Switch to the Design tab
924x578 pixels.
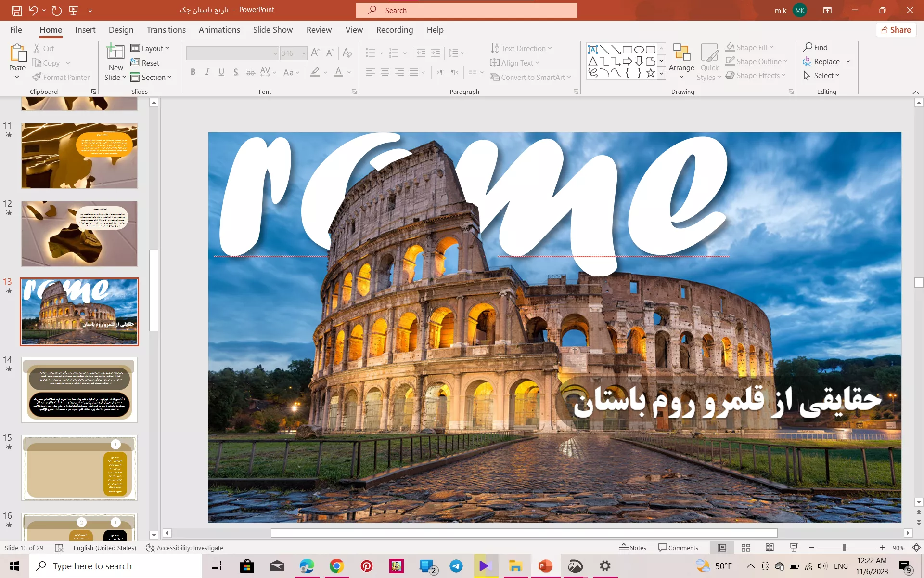(121, 30)
